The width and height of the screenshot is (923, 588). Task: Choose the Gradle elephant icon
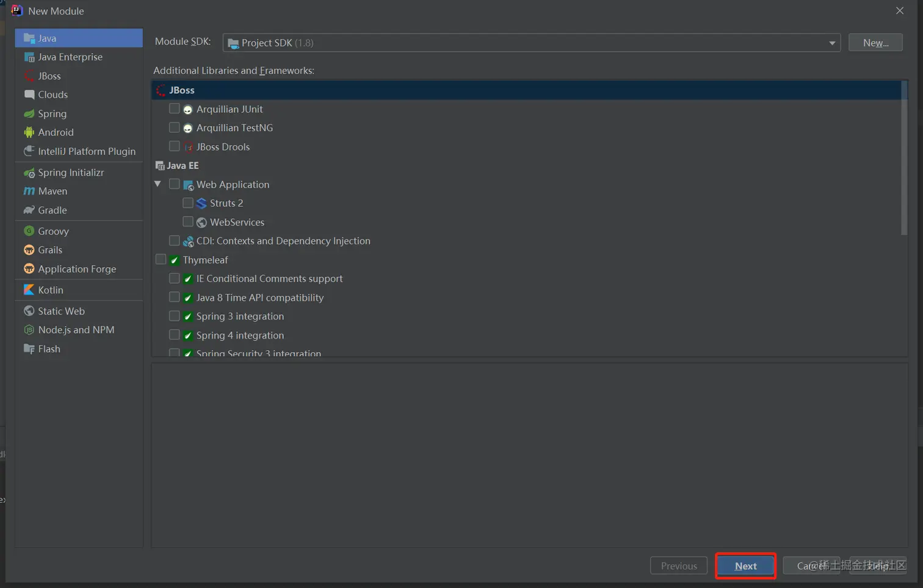29,210
